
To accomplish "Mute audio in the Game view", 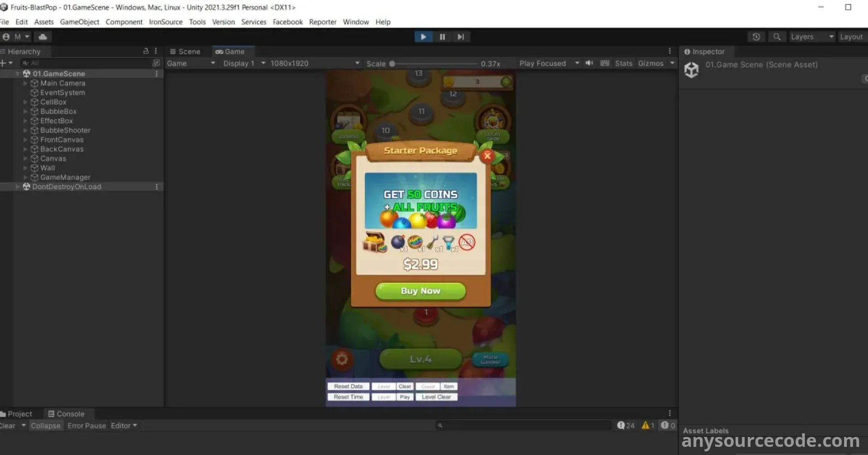I will 589,63.
